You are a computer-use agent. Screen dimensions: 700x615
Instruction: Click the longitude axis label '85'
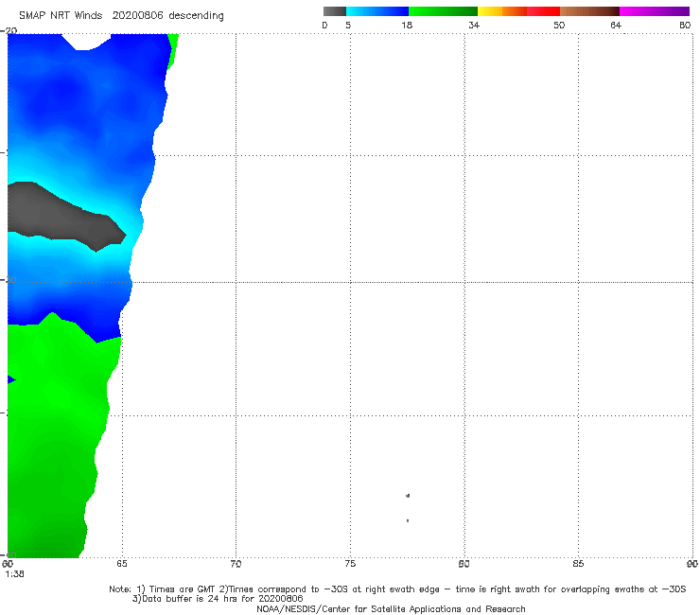[578, 564]
